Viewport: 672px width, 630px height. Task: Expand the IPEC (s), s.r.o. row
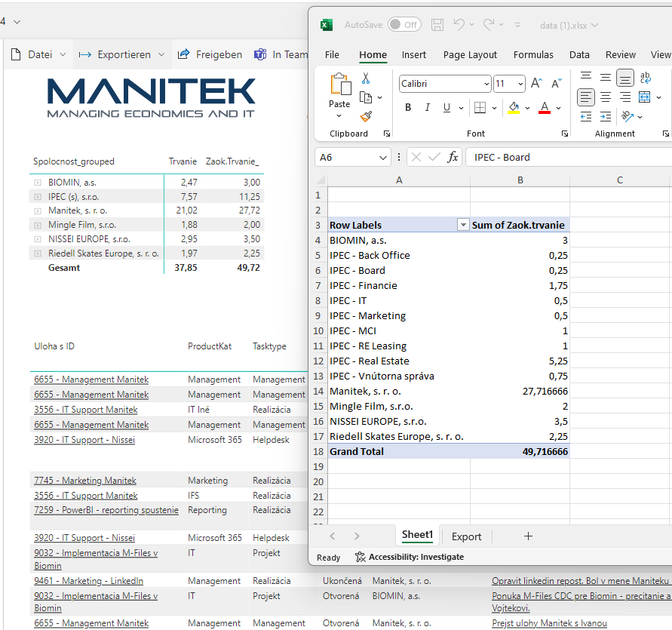[38, 197]
